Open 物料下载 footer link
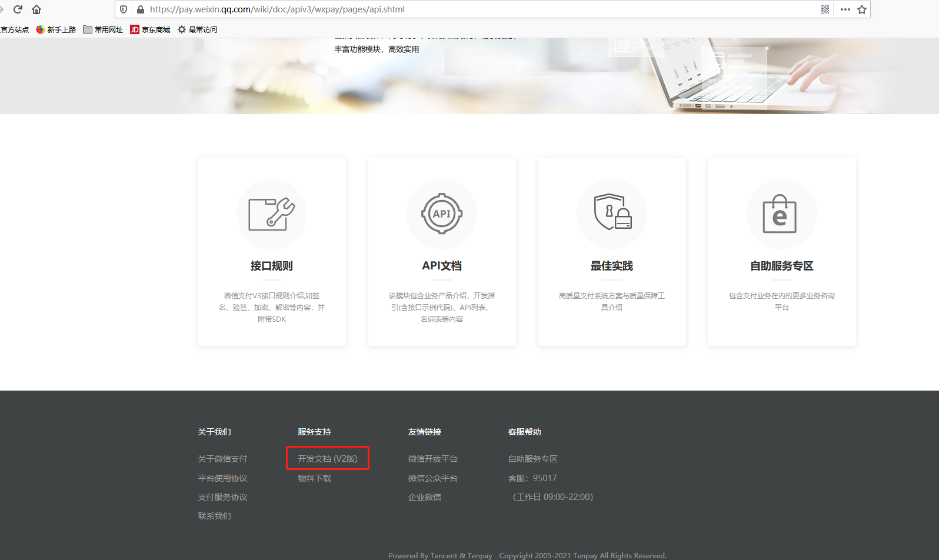This screenshot has height=560, width=939. click(x=314, y=478)
